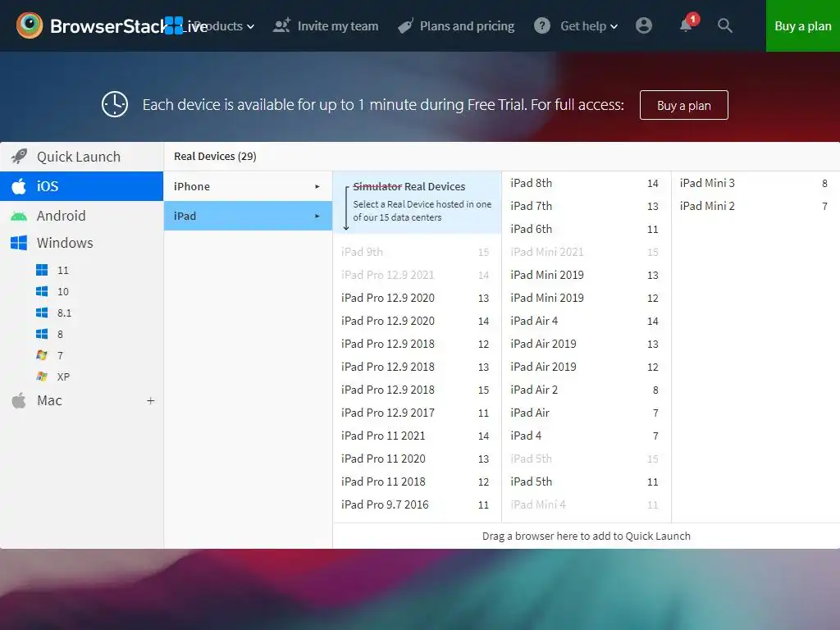Screen dimensions: 840x630
Task: Select the Windows 8 logo icon
Action: (x=42, y=335)
